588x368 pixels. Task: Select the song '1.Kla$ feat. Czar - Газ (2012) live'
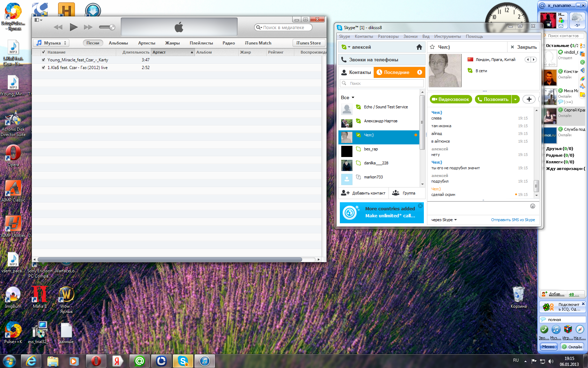point(77,68)
